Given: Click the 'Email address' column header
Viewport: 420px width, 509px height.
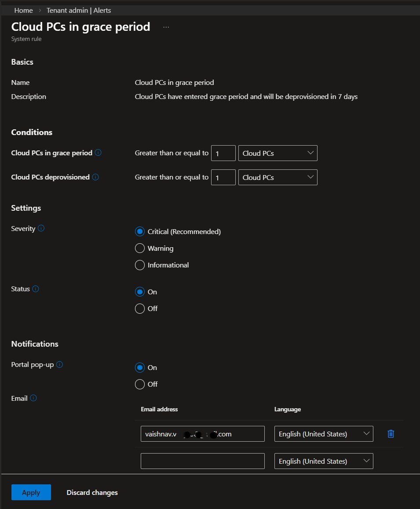Looking at the screenshot, I should pyautogui.click(x=159, y=409).
